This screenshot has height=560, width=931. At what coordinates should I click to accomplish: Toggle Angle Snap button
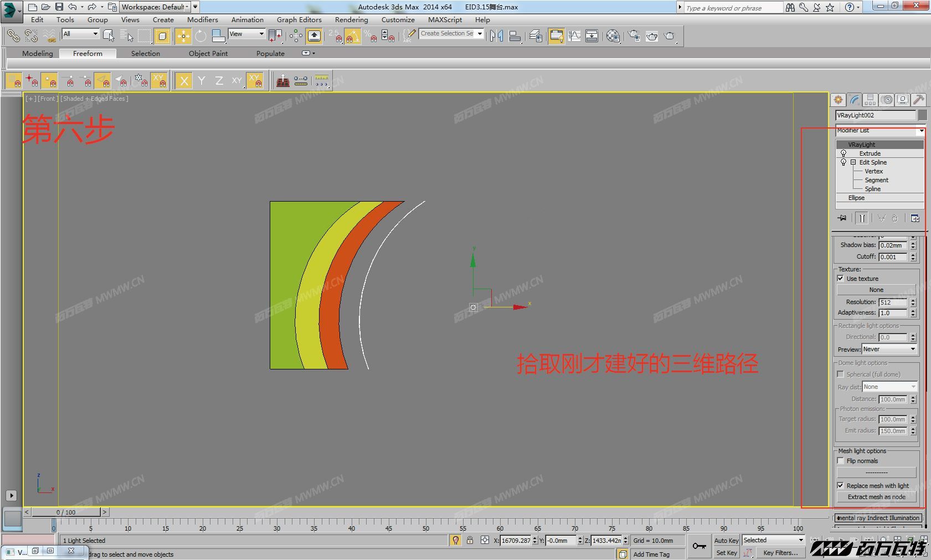[x=352, y=36]
